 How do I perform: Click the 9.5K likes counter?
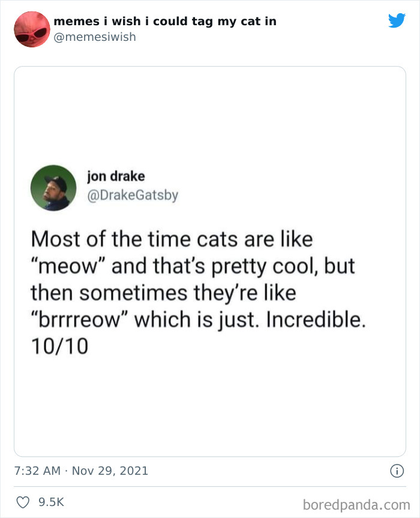(x=49, y=503)
